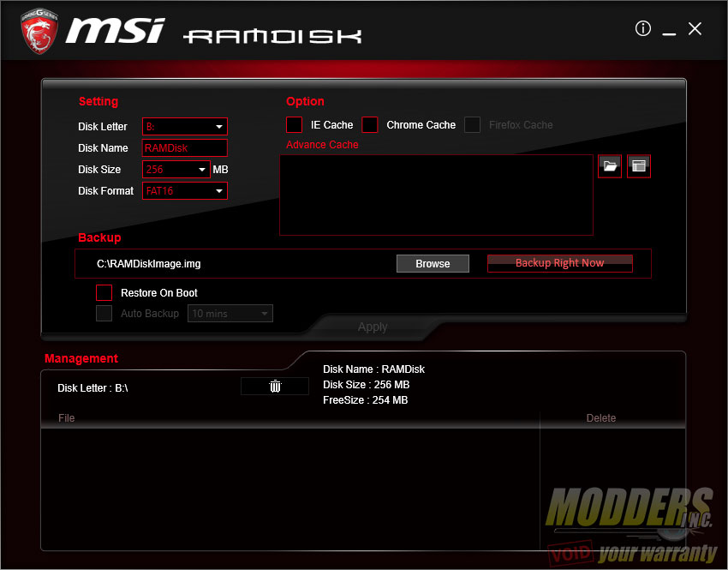Image resolution: width=728 pixels, height=570 pixels.
Task: Toggle the Auto Backup checkbox
Action: pos(104,314)
